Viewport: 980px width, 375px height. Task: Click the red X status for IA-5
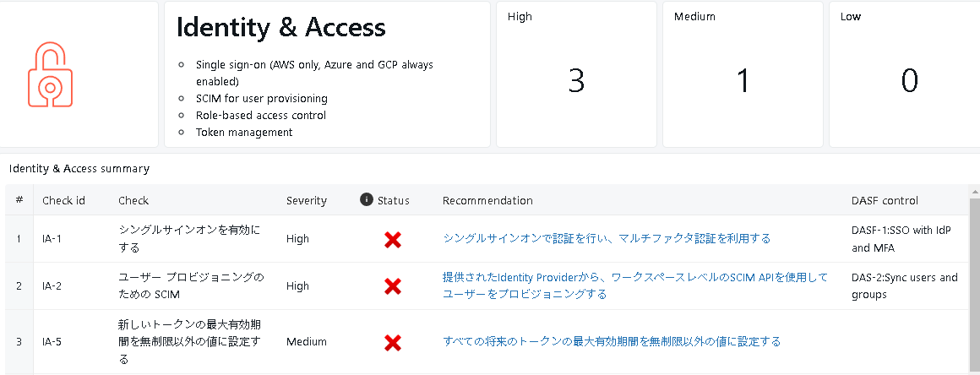[392, 342]
